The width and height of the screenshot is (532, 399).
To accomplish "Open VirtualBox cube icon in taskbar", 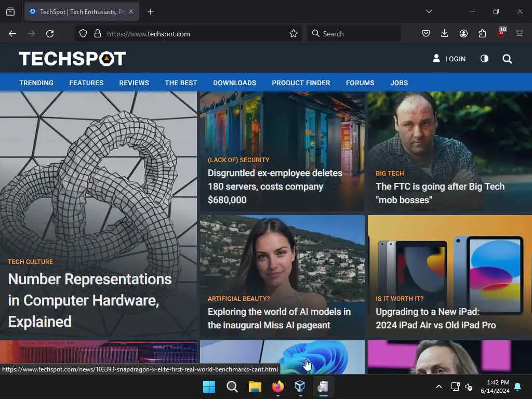I will pyautogui.click(x=300, y=387).
